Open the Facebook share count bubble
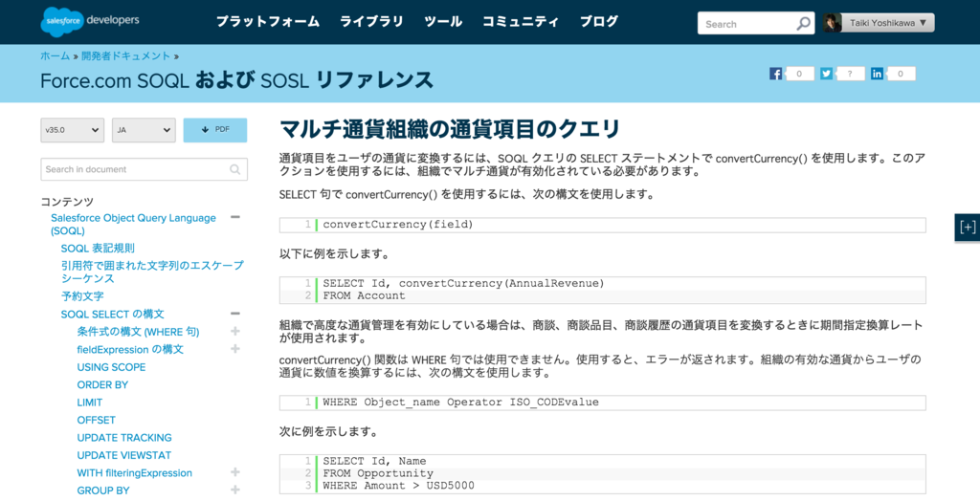This screenshot has width=980, height=501. point(799,74)
